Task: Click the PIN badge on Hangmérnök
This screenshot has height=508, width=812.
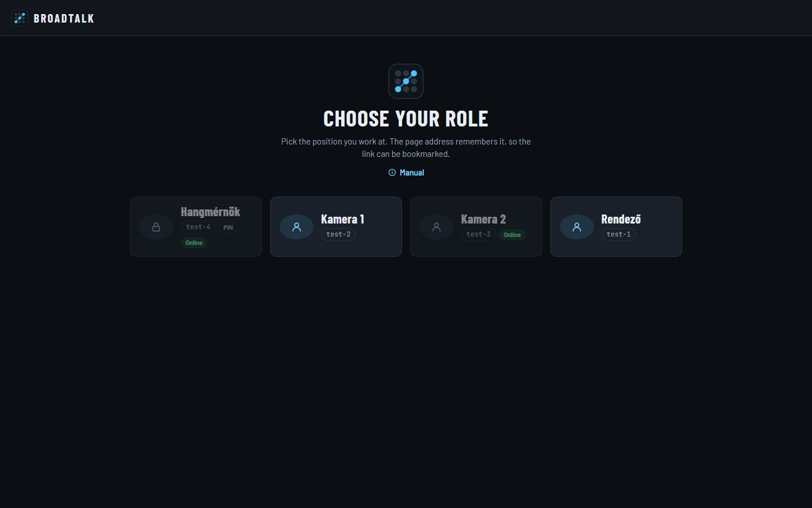Action: coord(228,227)
